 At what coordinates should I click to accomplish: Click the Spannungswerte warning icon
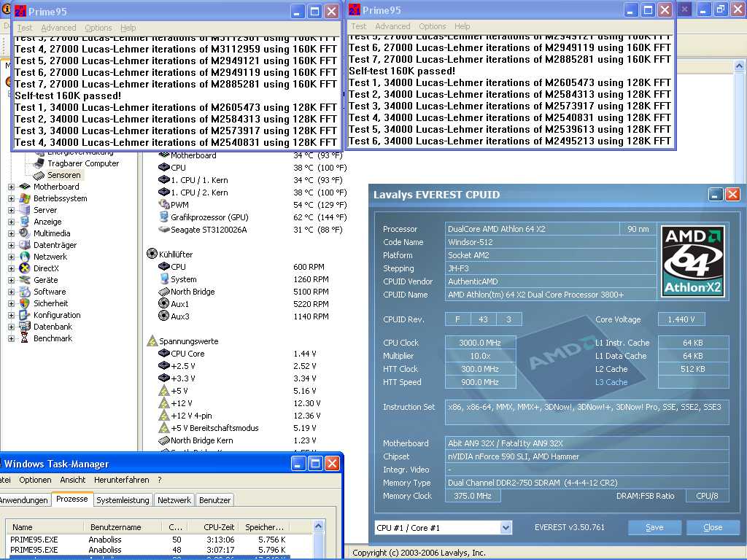[x=152, y=341]
